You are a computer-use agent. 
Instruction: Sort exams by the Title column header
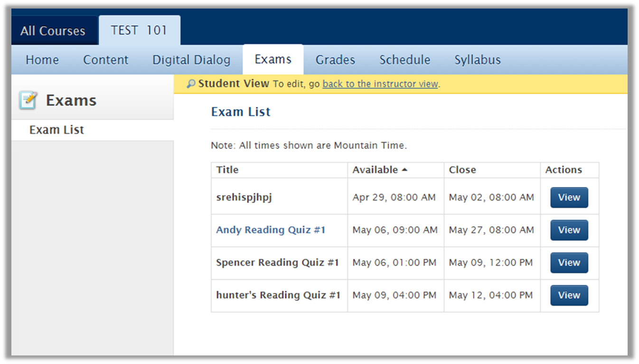point(227,169)
